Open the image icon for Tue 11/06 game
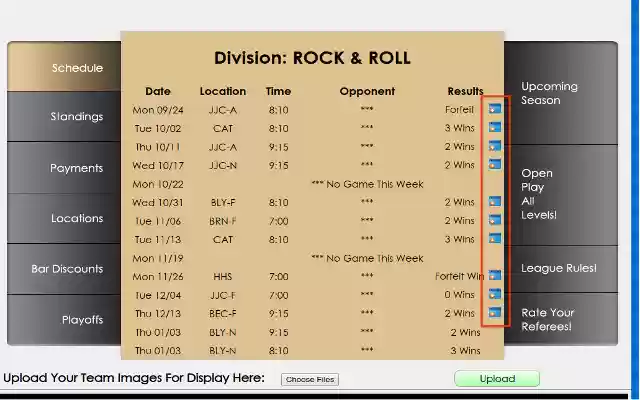 click(494, 220)
